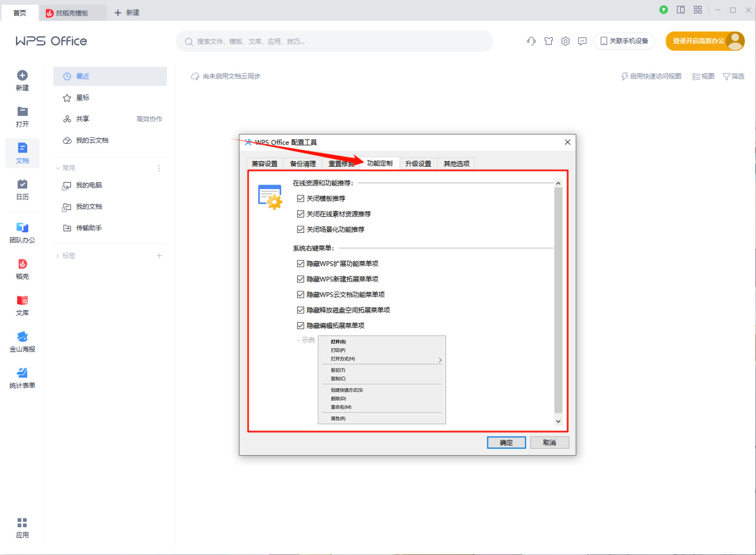Select the 功能定制 tab
The width and height of the screenshot is (756, 555).
[x=380, y=163]
